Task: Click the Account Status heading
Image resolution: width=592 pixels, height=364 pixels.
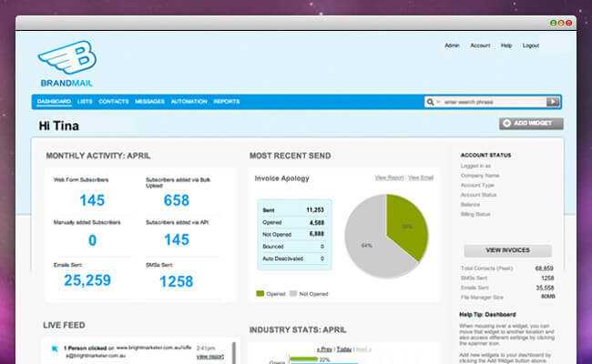Action: 485,155
